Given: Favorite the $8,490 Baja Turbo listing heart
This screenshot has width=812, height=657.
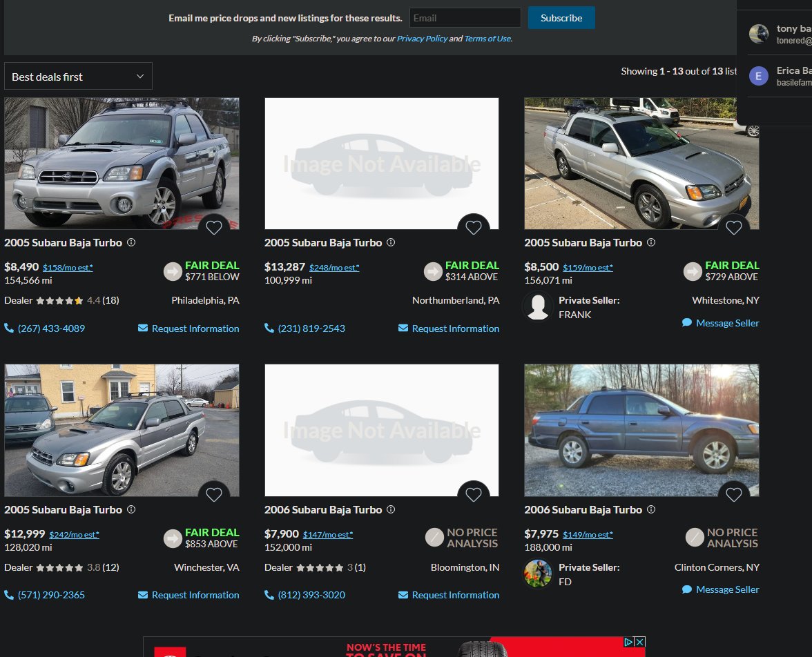Looking at the screenshot, I should pyautogui.click(x=214, y=227).
